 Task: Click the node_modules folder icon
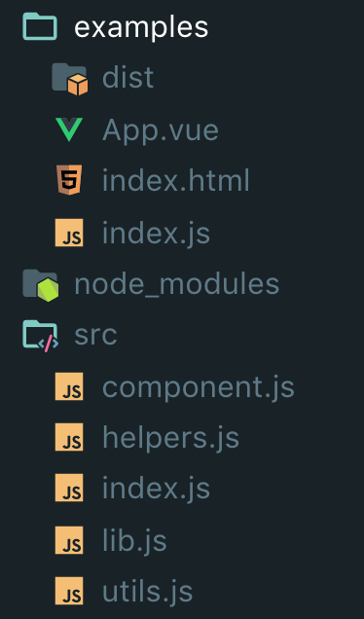click(41, 285)
